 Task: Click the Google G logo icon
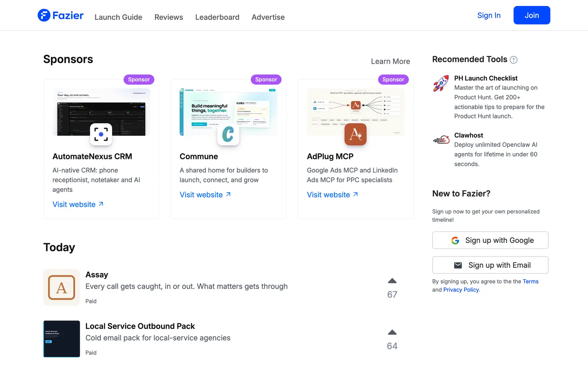[x=455, y=240]
